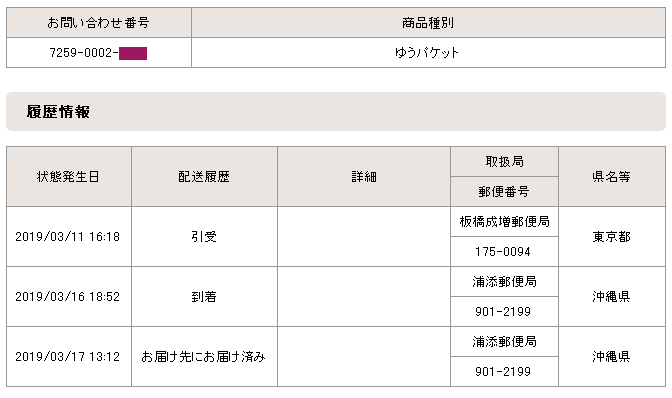Select the 2019/03/17 13:12 date cell

pos(69,356)
